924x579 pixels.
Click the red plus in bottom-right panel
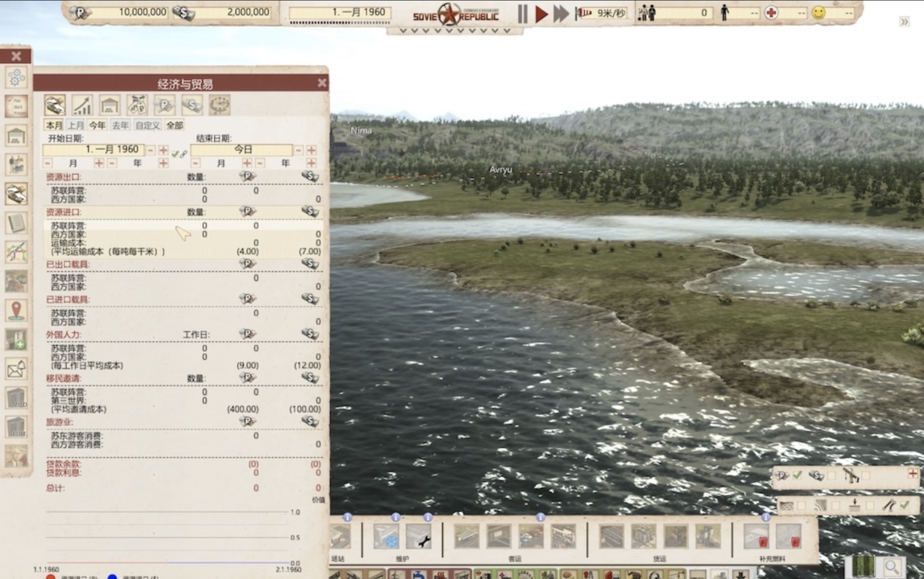[912, 473]
